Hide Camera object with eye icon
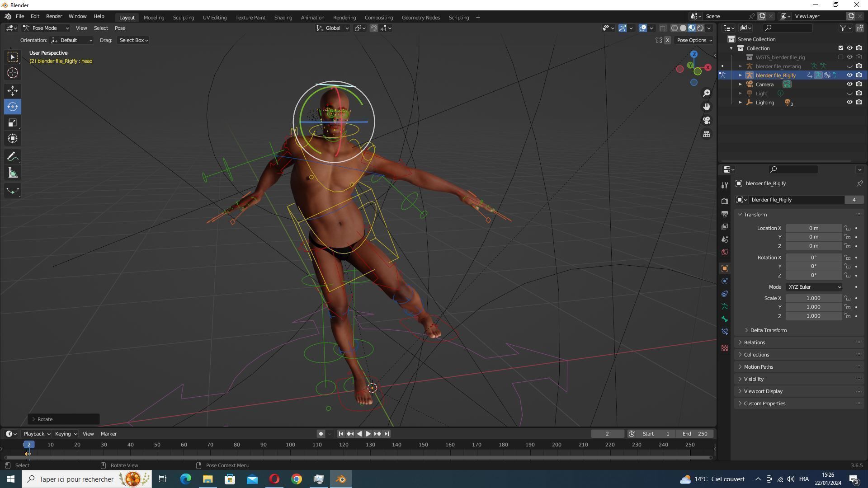The height and width of the screenshot is (488, 868). click(849, 84)
